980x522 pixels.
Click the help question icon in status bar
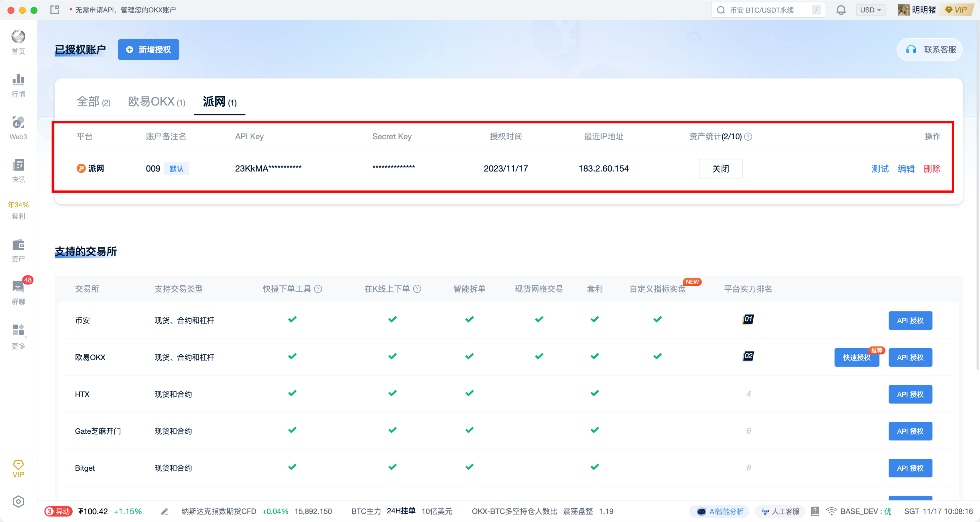coord(814,511)
